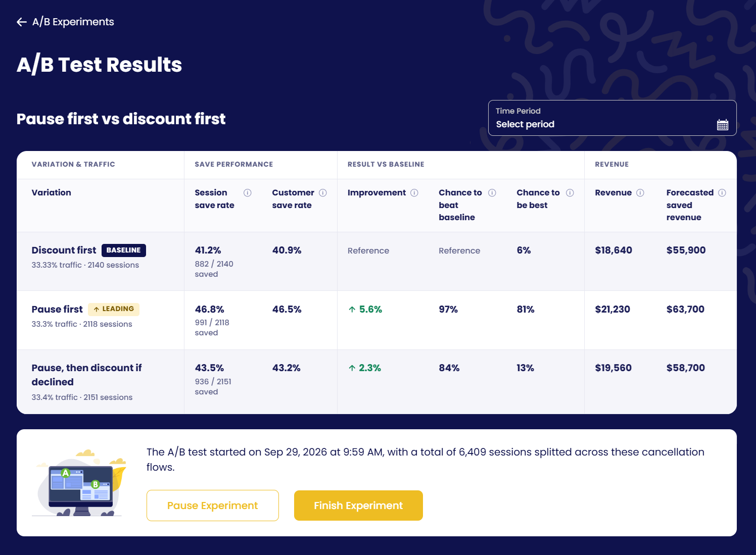This screenshot has width=756, height=555.
Task: Open the calendar icon in Time Period
Action: (723, 125)
